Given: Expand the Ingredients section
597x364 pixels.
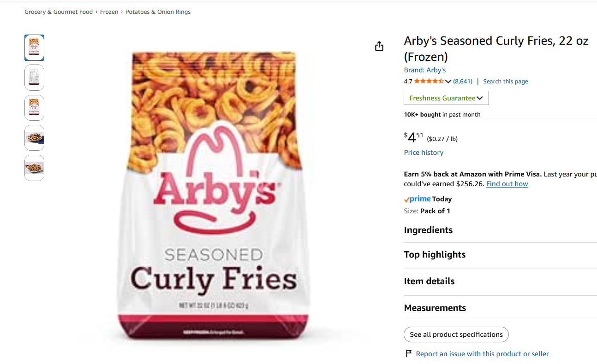Looking at the screenshot, I should (x=428, y=230).
